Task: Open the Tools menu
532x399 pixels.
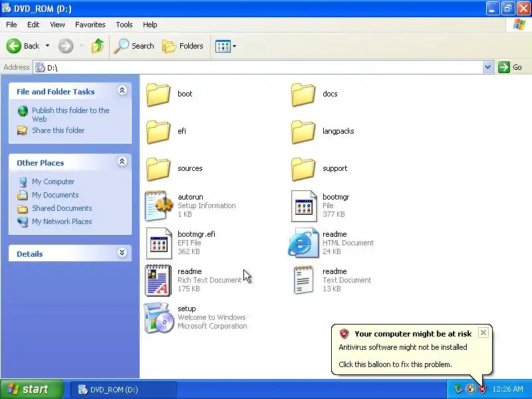Action: click(124, 25)
